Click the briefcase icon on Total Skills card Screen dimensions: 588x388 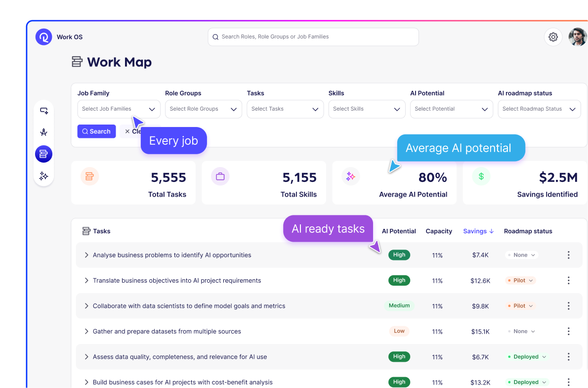pos(220,176)
